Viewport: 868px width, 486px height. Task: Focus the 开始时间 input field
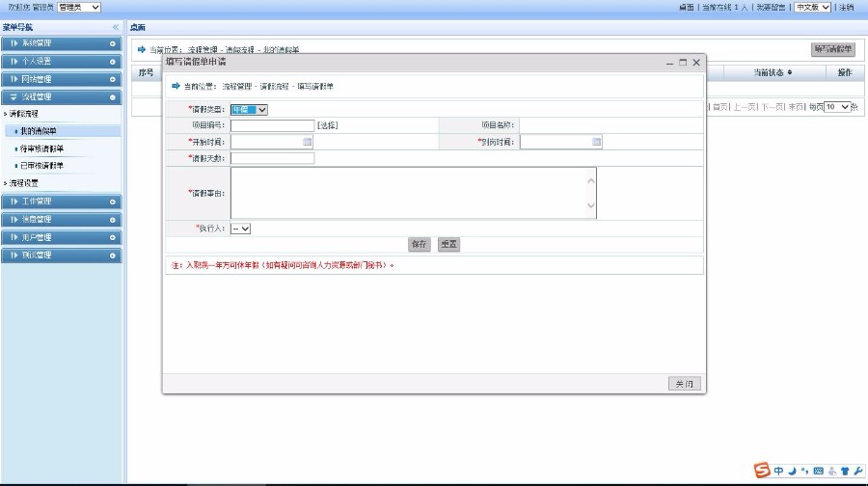[x=272, y=143]
